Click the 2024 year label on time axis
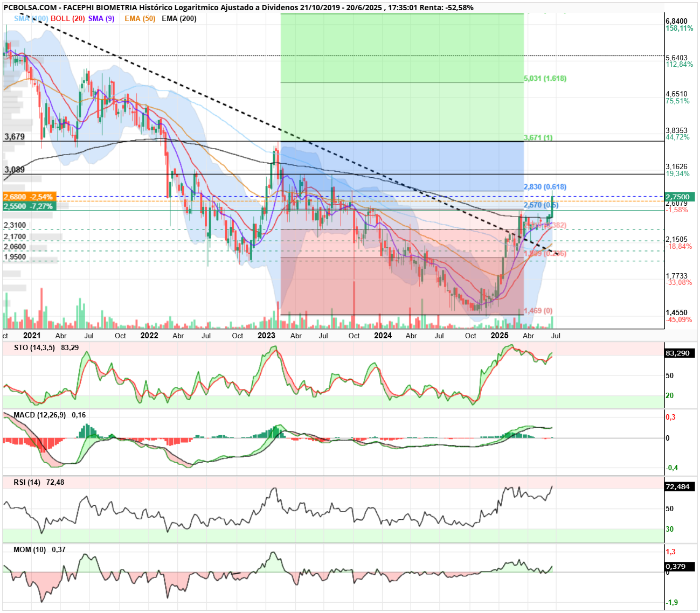The width and height of the screenshot is (700, 613). click(383, 336)
